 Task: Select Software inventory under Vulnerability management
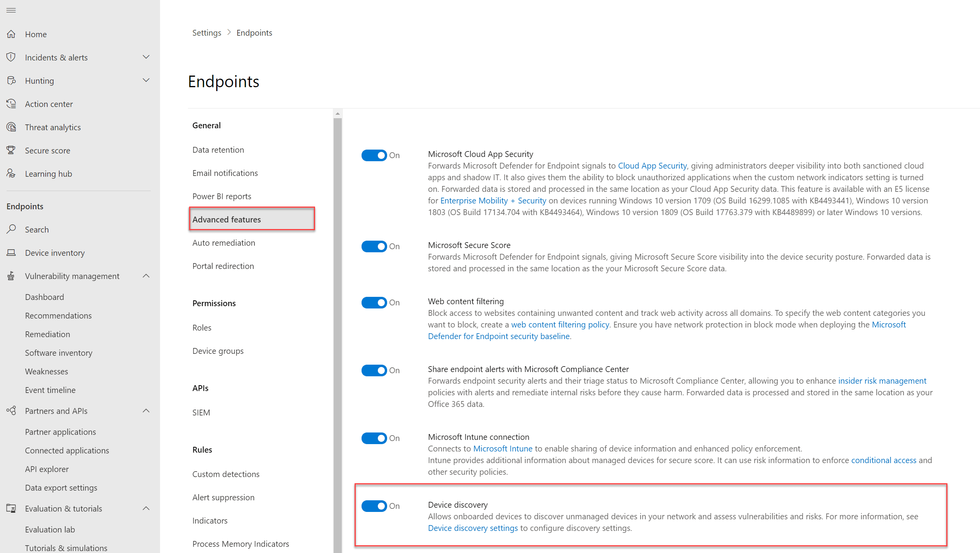pyautogui.click(x=59, y=353)
